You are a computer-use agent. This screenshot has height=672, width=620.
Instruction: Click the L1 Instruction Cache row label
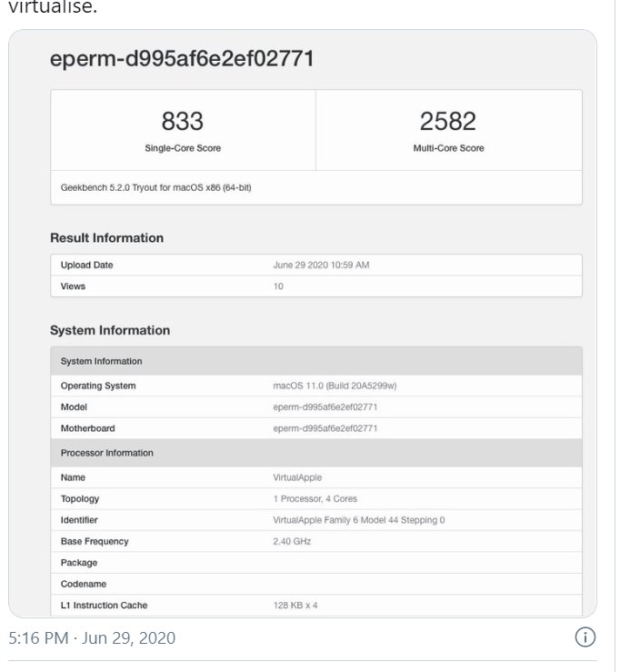[x=105, y=606]
